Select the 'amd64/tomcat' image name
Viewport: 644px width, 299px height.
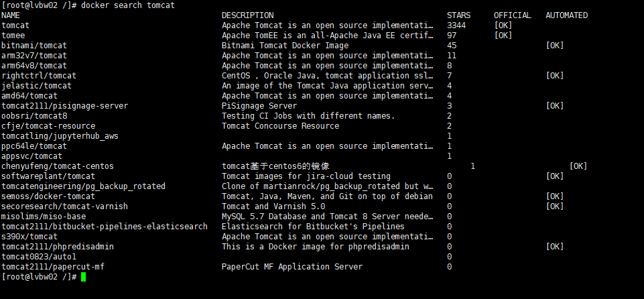[29, 96]
